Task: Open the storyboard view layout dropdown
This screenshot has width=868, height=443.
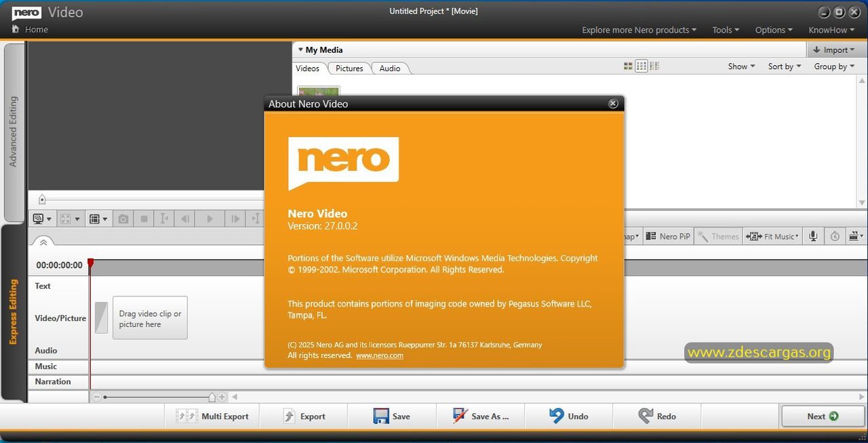Action: (x=98, y=218)
